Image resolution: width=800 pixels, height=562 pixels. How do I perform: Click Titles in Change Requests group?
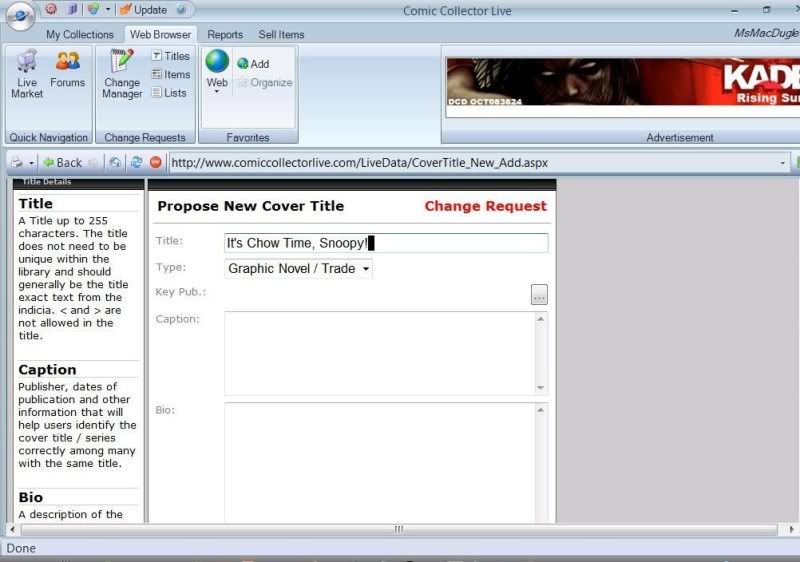[x=170, y=56]
